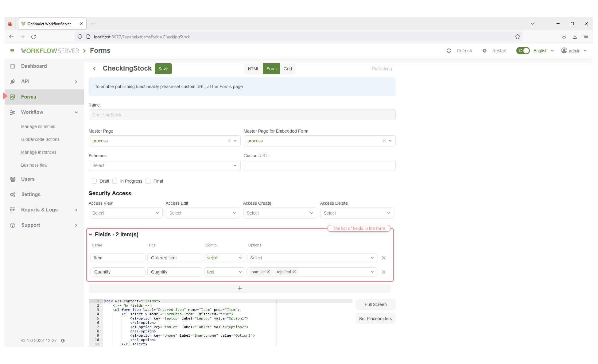The image size is (598, 364).
Task: Open the Item control 'select' dropdown
Action: pyautogui.click(x=225, y=258)
